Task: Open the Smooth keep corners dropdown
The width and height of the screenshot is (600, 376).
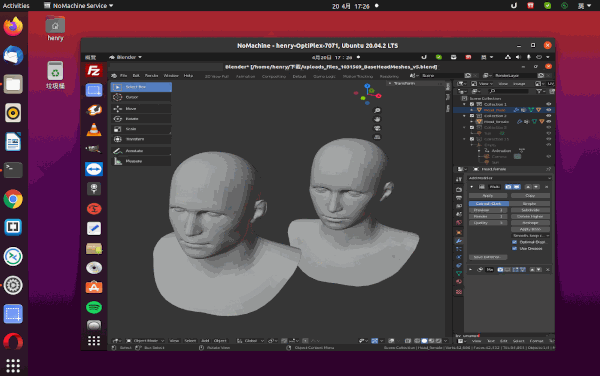Action: coord(531,236)
